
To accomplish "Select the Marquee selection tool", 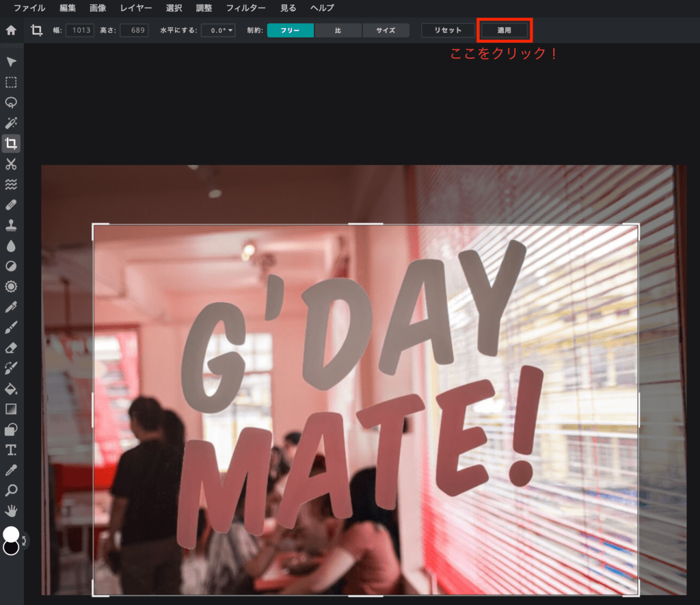I will pos(11,83).
